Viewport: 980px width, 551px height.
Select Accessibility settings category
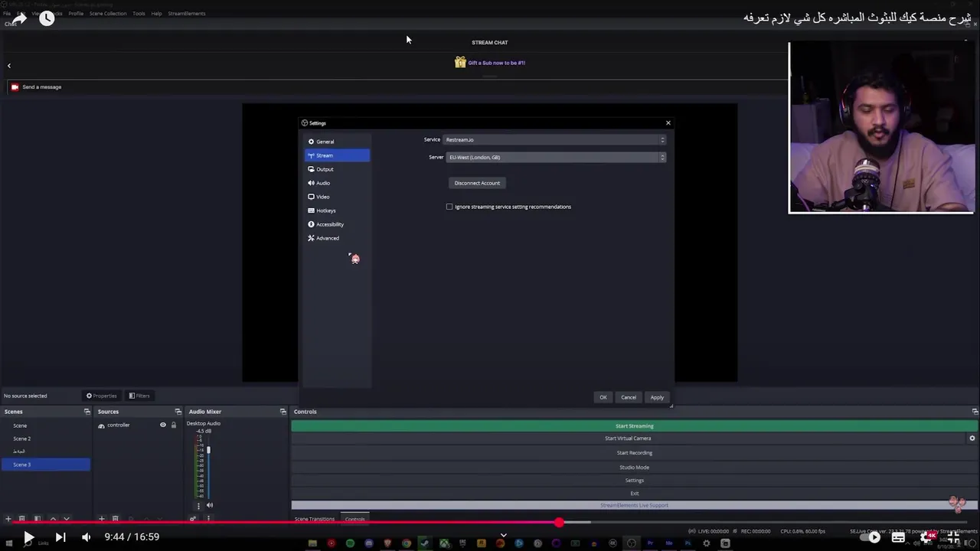pos(337,224)
